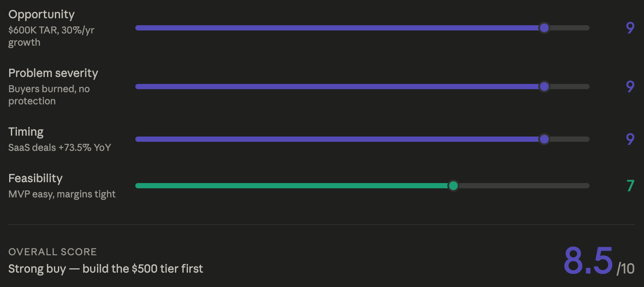Click the Timing slider handle
This screenshot has height=287, width=644.
click(544, 139)
